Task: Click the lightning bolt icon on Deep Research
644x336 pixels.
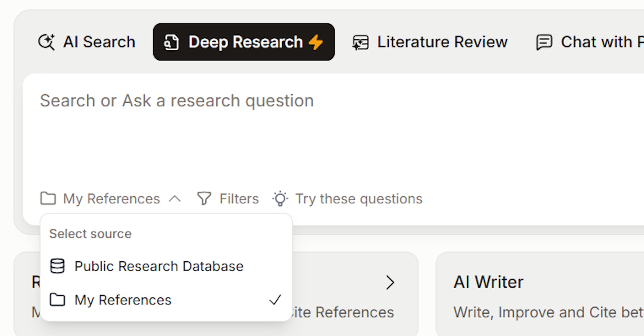Action: point(316,42)
